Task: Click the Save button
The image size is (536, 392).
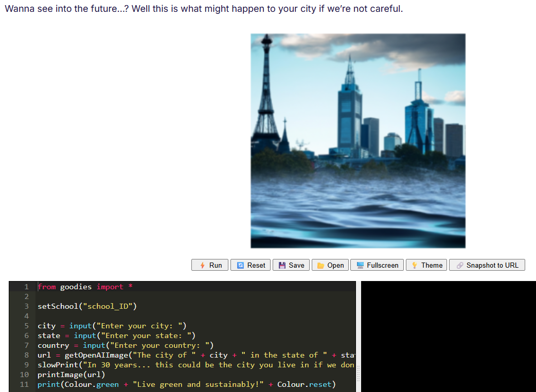Action: tap(291, 265)
